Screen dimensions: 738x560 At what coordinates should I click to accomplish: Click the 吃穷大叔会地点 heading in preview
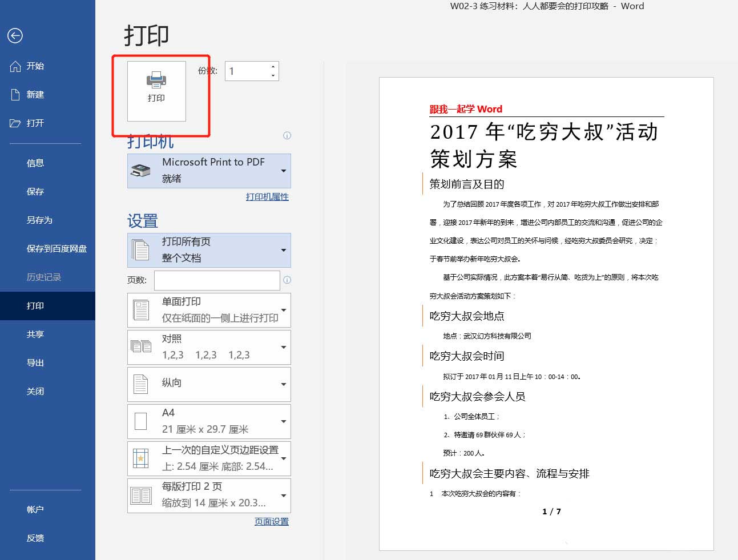point(467,316)
